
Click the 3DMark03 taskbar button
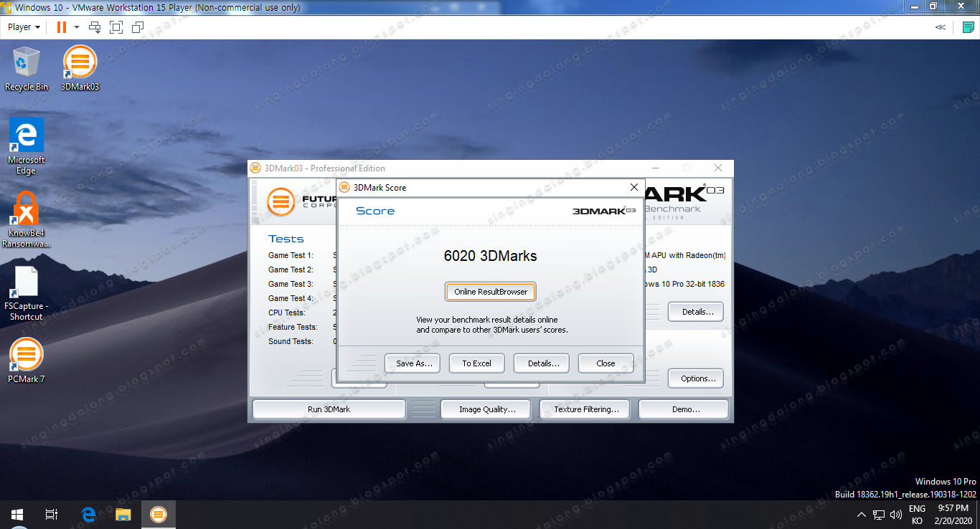[x=159, y=515]
